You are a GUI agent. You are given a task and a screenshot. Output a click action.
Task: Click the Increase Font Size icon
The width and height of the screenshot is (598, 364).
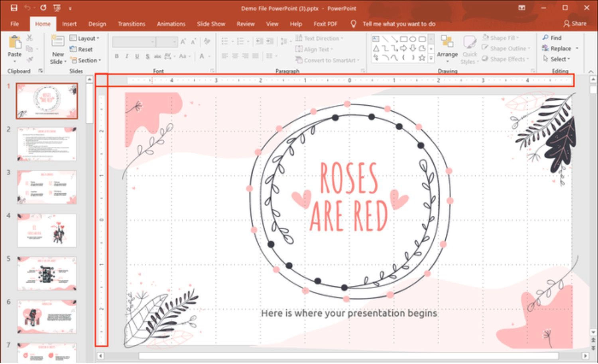pos(183,41)
